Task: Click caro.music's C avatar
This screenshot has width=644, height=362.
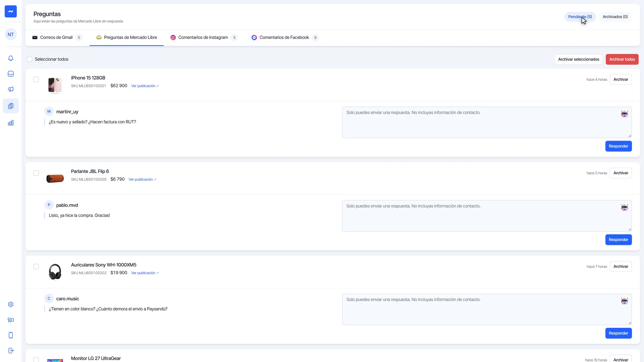Action: click(49, 299)
